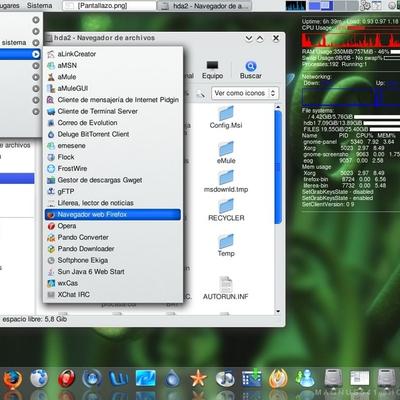Switch to [Pantallazo.png] window in taskbar
Viewport: 400px width, 400px height.
coord(109,6)
